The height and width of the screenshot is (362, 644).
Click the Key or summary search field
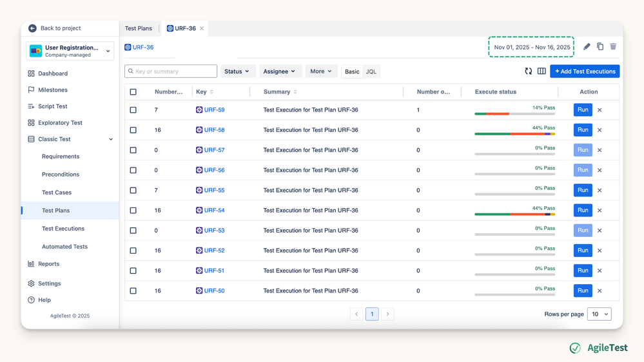[171, 71]
